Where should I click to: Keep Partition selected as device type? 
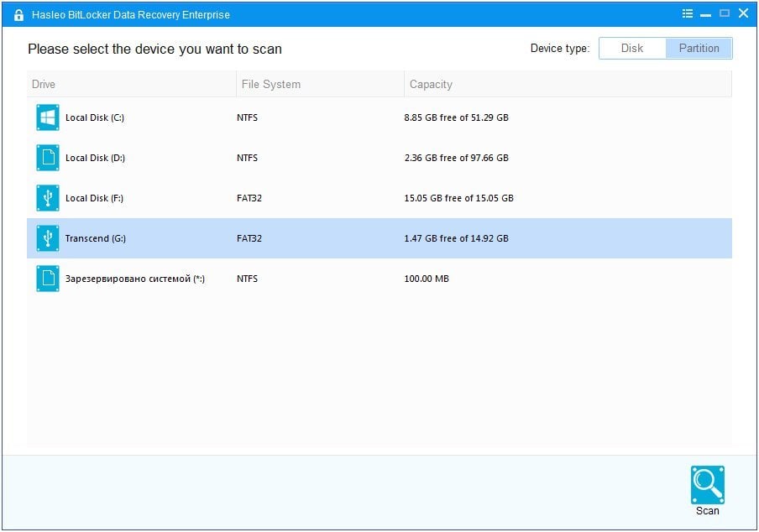click(699, 48)
